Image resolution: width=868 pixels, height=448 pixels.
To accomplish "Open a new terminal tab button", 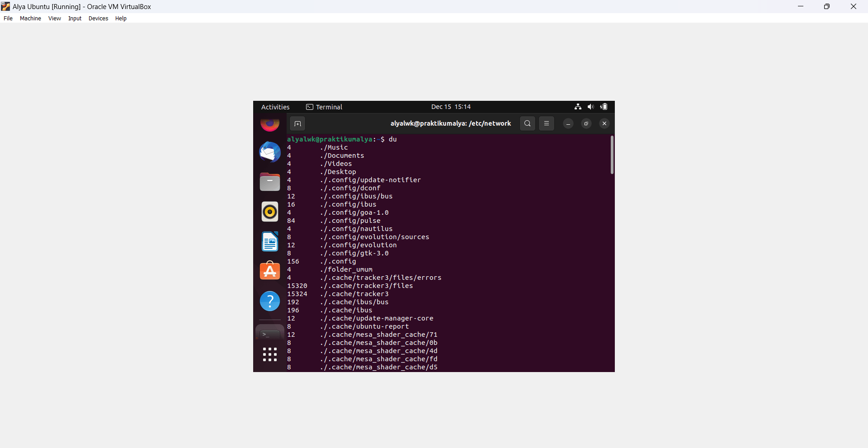I will tap(297, 123).
